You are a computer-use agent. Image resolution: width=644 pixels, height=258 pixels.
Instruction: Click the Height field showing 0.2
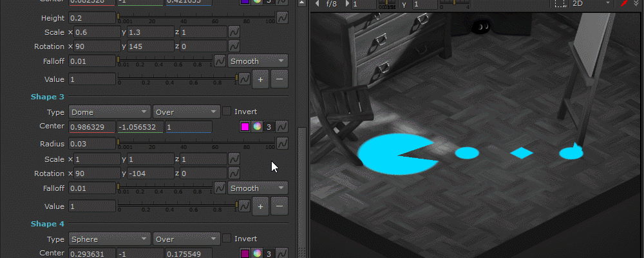click(x=92, y=17)
